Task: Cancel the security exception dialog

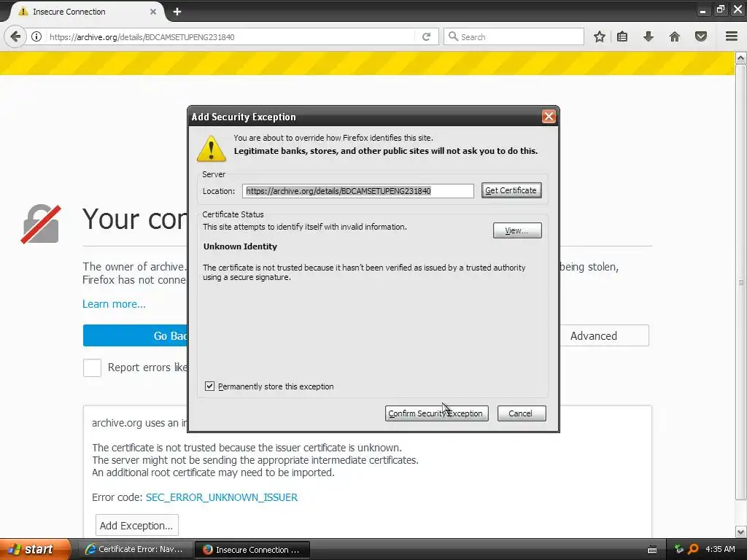Action: click(x=521, y=413)
